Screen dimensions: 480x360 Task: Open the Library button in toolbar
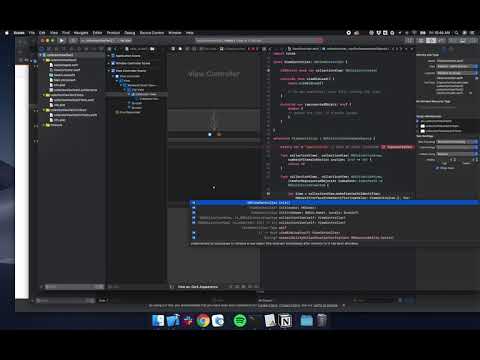coord(409,40)
